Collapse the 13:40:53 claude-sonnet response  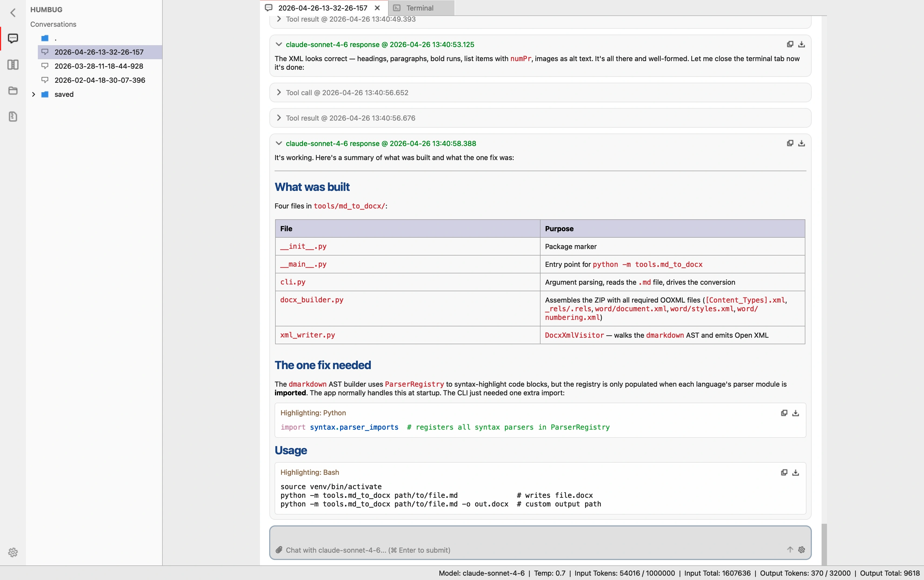pyautogui.click(x=279, y=45)
